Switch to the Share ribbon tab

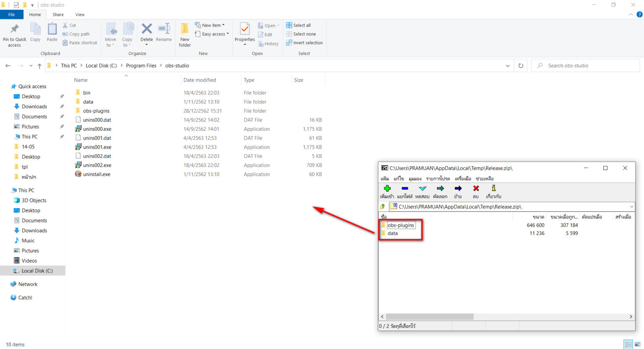58,14
